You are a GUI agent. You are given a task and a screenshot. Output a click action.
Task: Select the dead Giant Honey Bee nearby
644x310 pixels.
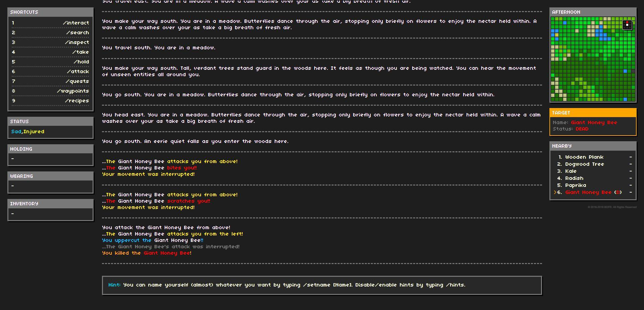tap(593, 192)
